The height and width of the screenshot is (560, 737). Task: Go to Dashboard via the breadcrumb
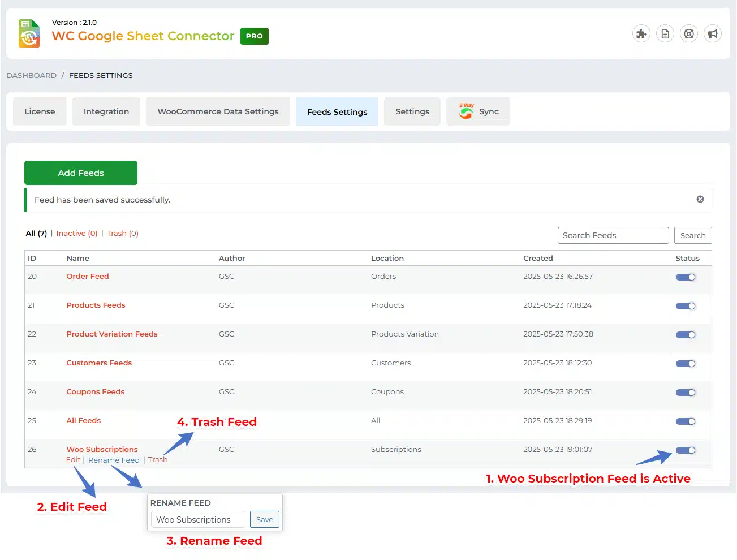click(31, 75)
